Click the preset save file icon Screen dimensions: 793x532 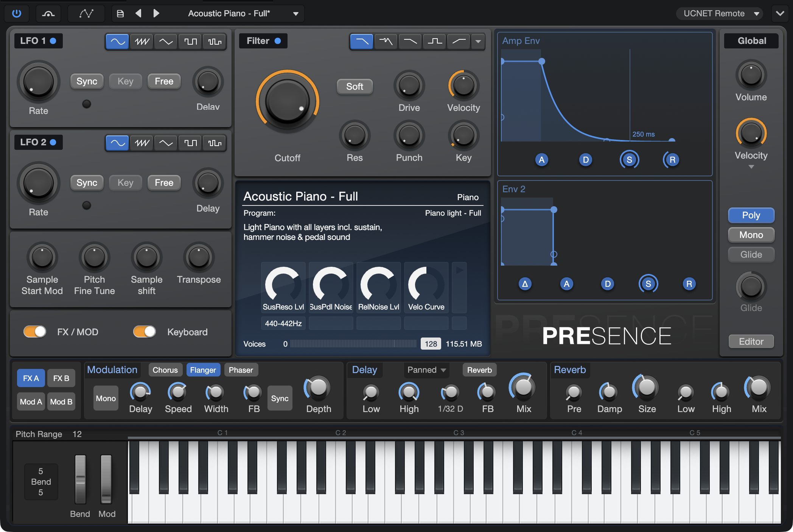pos(120,14)
